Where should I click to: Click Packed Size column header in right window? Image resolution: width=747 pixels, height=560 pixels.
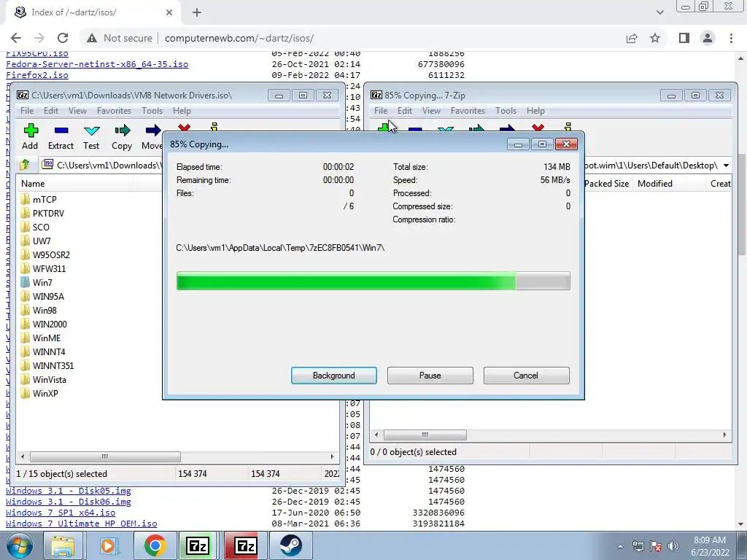tap(606, 183)
